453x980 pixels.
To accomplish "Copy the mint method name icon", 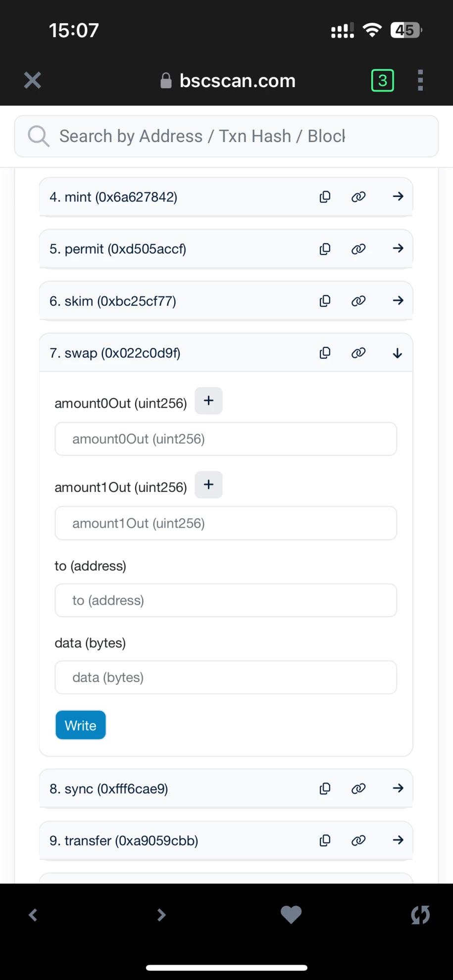I will pos(325,197).
